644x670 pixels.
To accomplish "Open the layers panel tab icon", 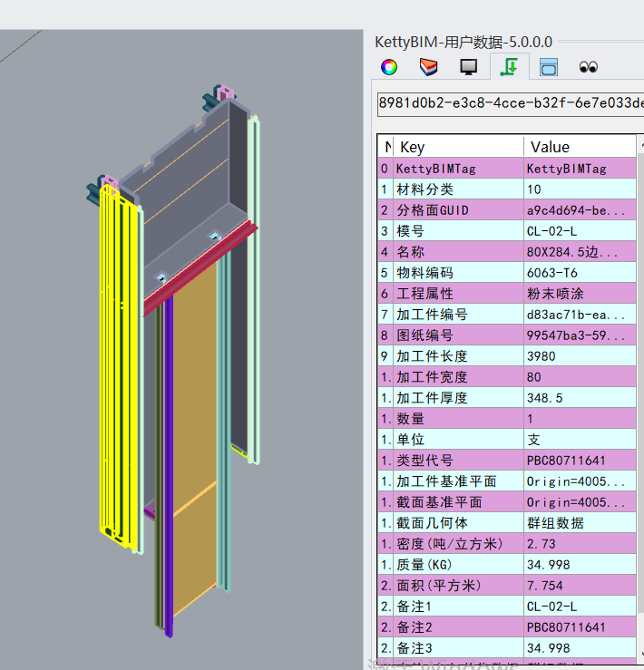I will point(428,67).
